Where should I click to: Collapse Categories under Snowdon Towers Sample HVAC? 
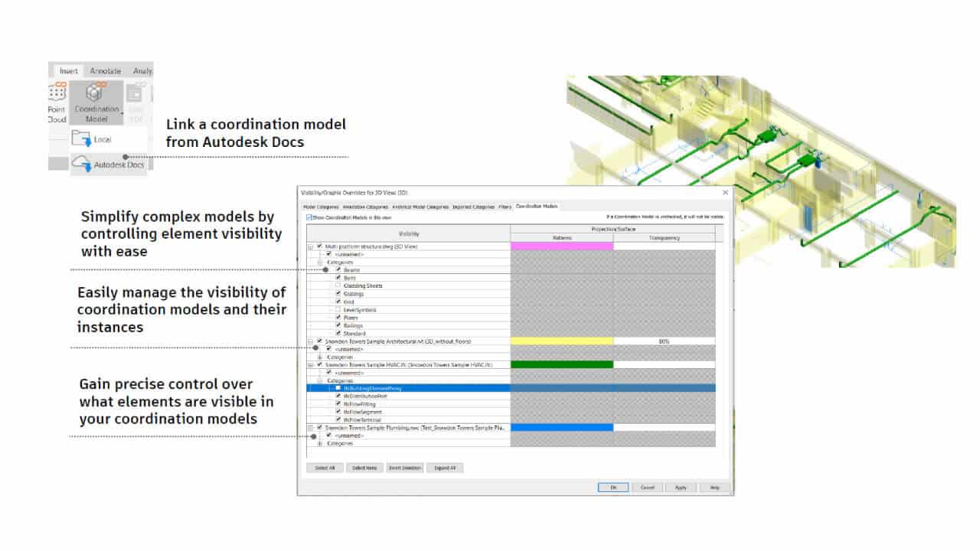click(319, 380)
